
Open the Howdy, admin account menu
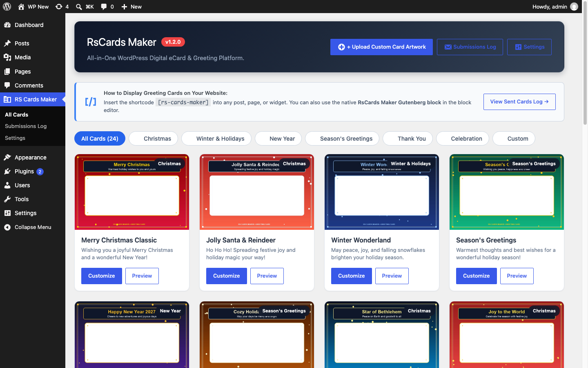[x=555, y=7]
